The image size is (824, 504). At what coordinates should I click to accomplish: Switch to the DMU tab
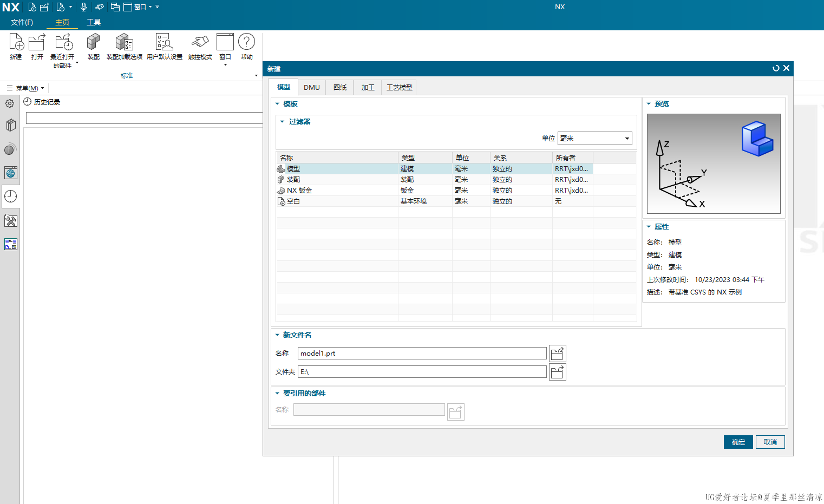(x=312, y=88)
